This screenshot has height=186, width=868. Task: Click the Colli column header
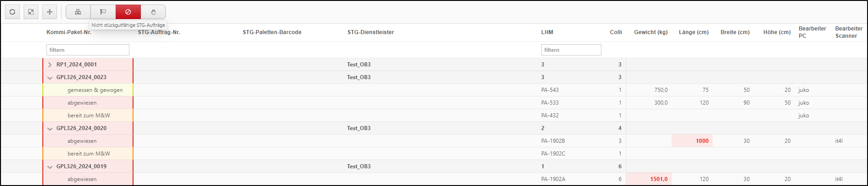pyautogui.click(x=616, y=32)
